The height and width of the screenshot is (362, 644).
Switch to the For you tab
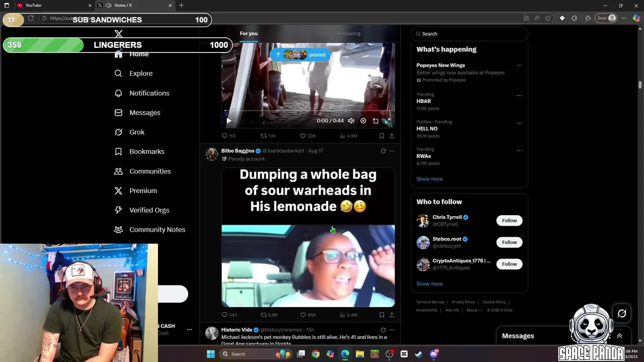click(249, 34)
